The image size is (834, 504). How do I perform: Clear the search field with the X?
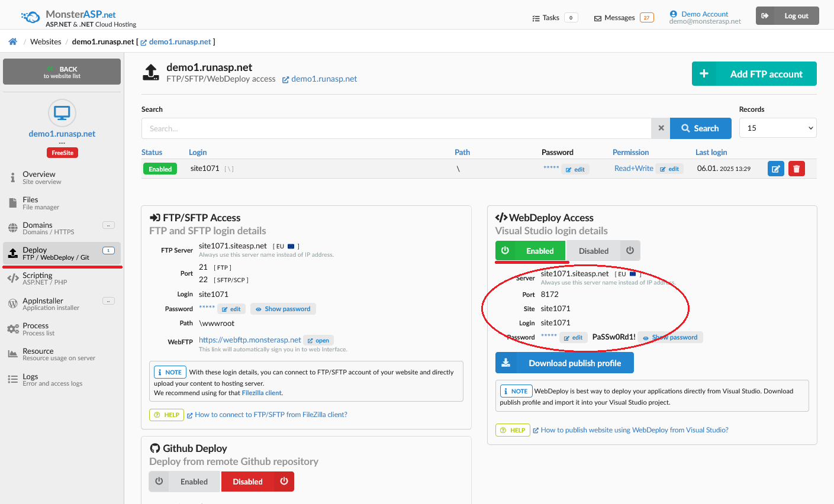[661, 128]
